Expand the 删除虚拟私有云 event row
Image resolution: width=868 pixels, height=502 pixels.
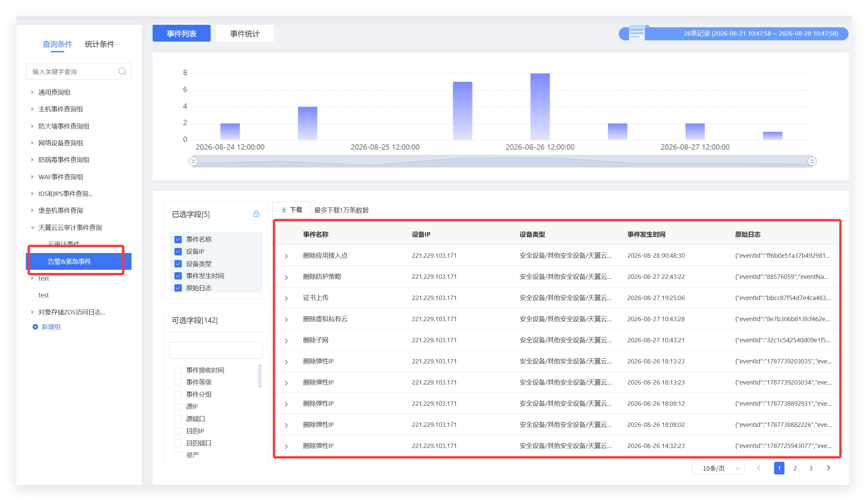(x=286, y=319)
